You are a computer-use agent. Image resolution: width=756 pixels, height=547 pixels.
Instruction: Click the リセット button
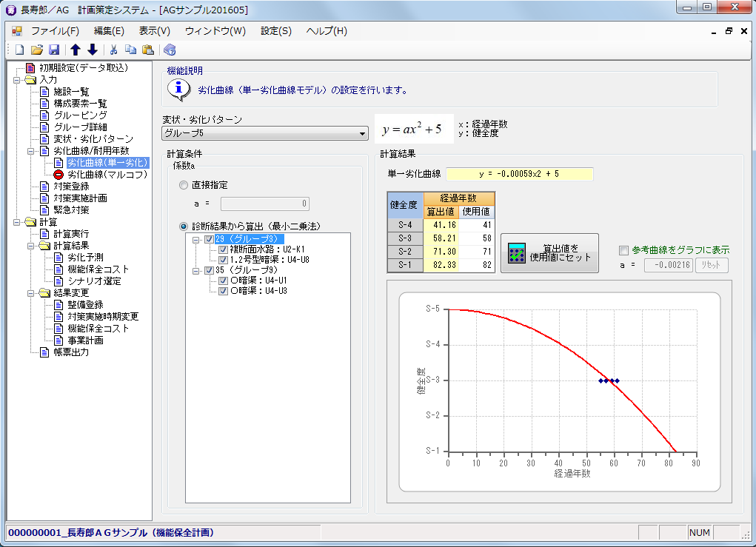(712, 265)
